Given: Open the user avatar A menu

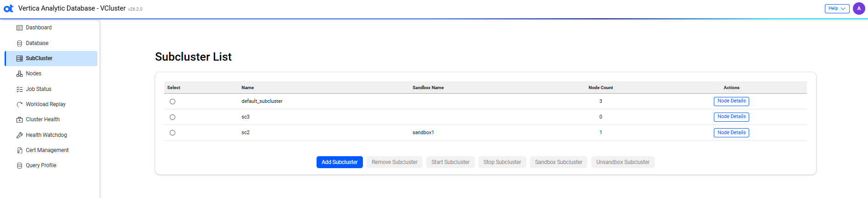Looking at the screenshot, I should tap(859, 9).
